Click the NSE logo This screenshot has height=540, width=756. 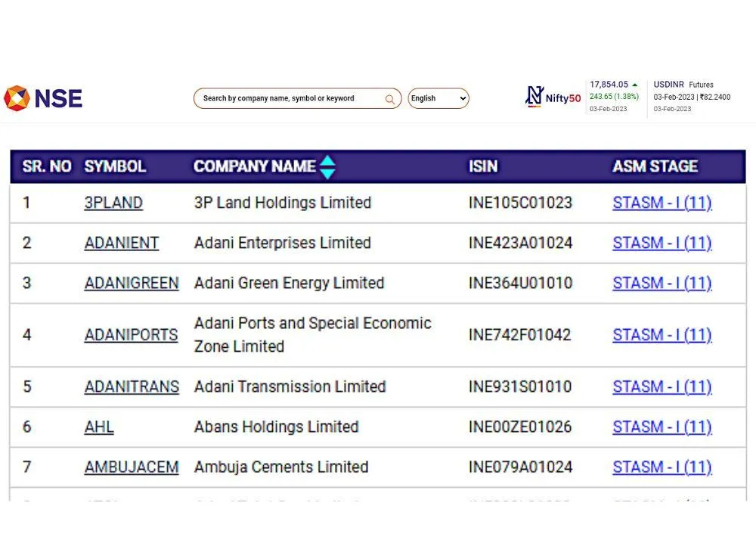[42, 98]
